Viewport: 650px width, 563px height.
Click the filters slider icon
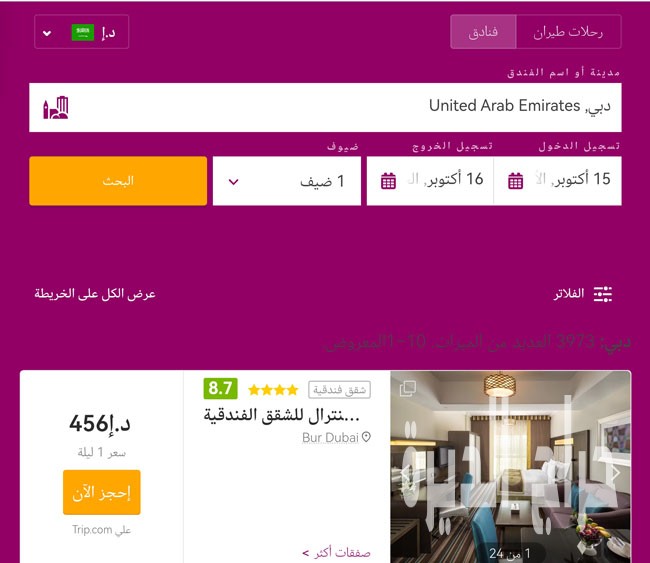(603, 294)
